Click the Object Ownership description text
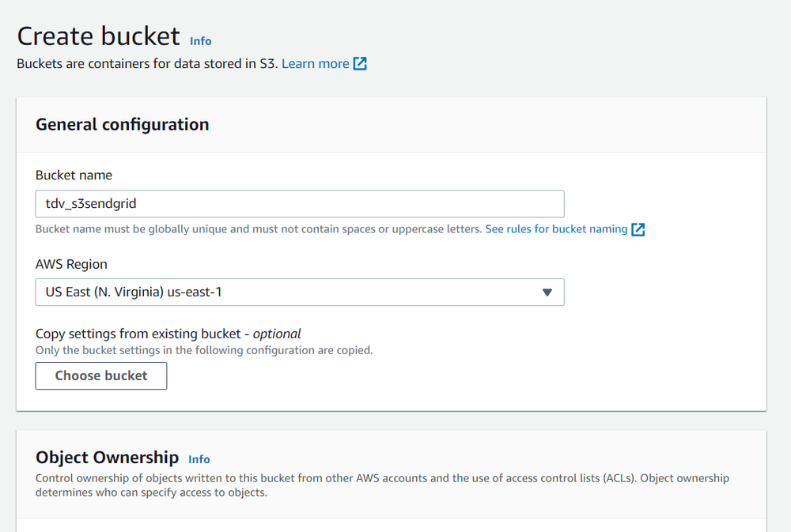The image size is (791, 532). [x=382, y=485]
